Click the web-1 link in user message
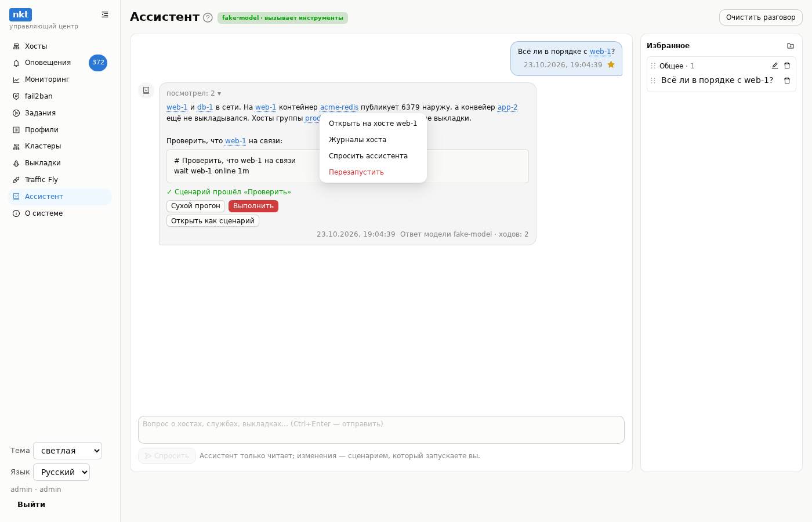This screenshot has height=522, width=812. click(x=600, y=52)
